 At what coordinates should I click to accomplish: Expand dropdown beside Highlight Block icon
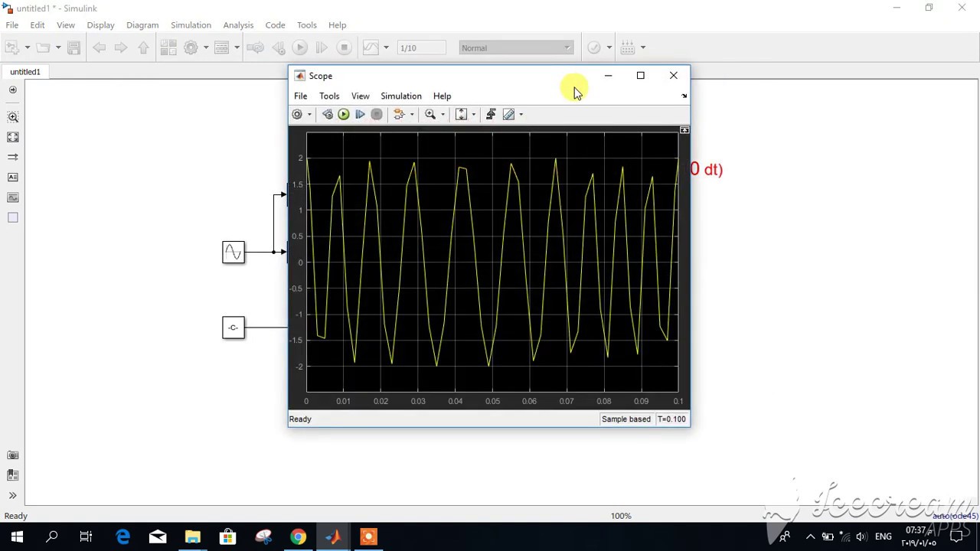tap(412, 115)
